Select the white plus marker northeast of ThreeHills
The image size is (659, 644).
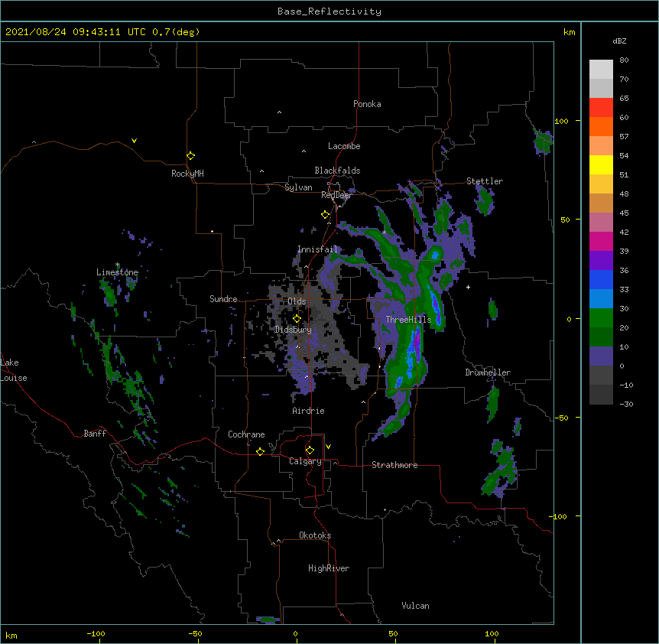click(468, 287)
